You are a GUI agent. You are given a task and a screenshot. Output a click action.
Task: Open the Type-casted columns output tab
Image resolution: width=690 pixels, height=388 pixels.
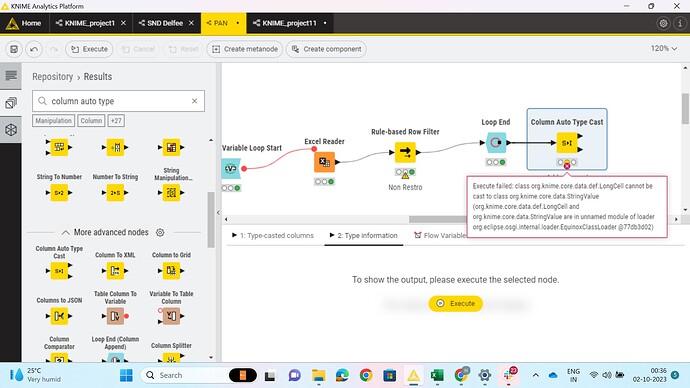coord(273,236)
